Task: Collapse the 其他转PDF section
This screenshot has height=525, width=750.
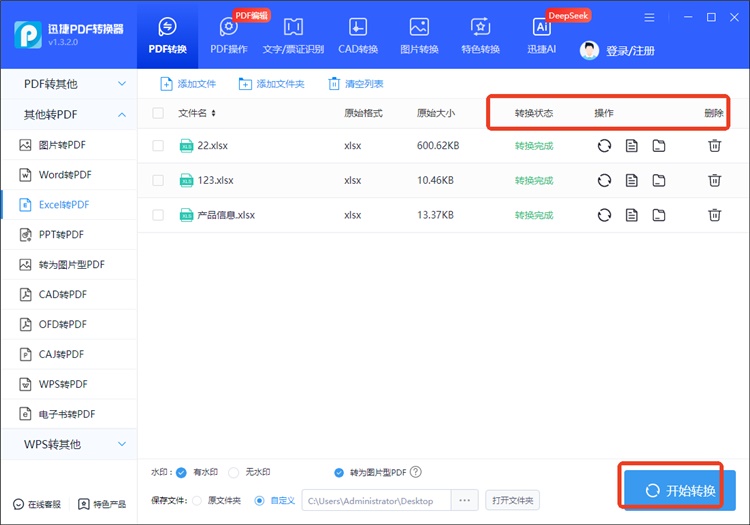Action: tap(69, 115)
